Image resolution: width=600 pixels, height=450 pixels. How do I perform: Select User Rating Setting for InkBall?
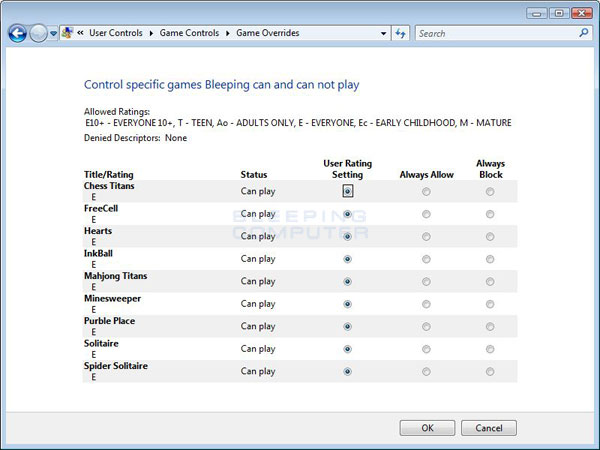347,259
